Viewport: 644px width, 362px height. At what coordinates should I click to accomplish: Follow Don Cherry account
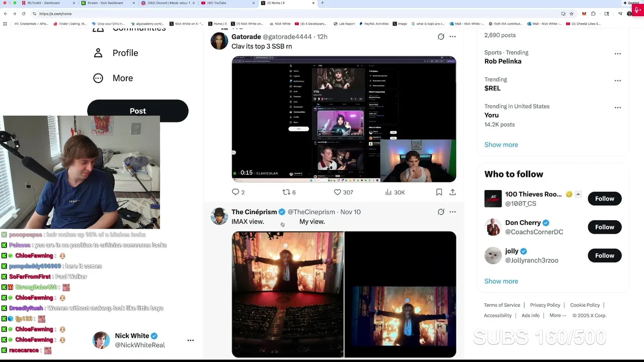604,227
